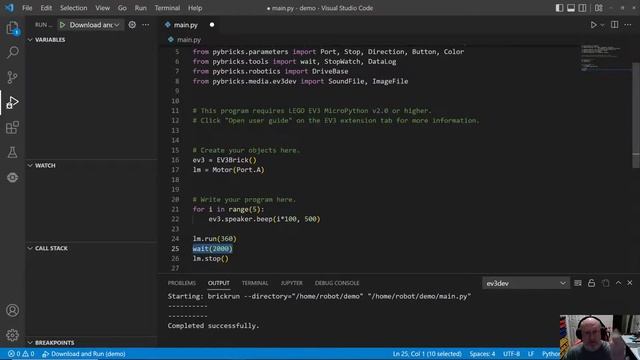
Task: Run Python file with editor play button
Action: 593,25
